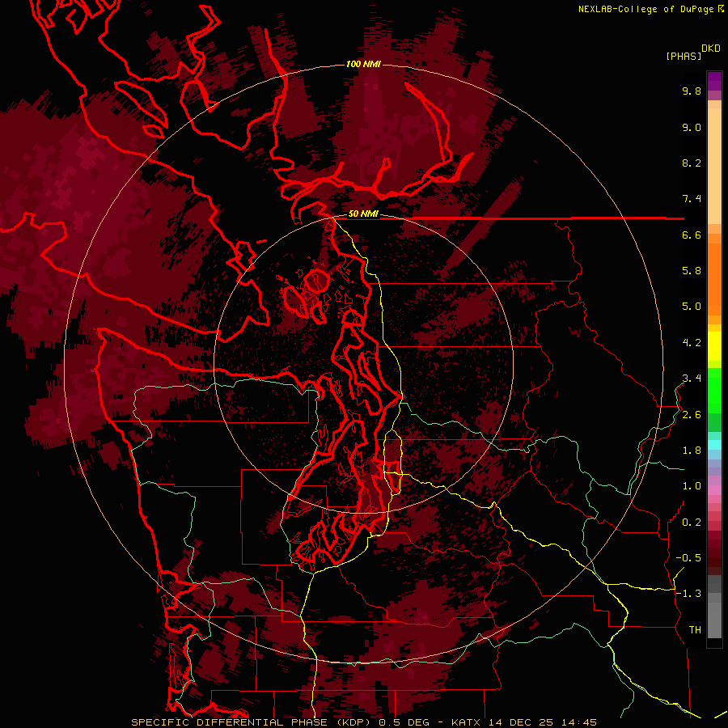Click the 9.0 legend value
Screen dimensions: 728x728
point(692,127)
